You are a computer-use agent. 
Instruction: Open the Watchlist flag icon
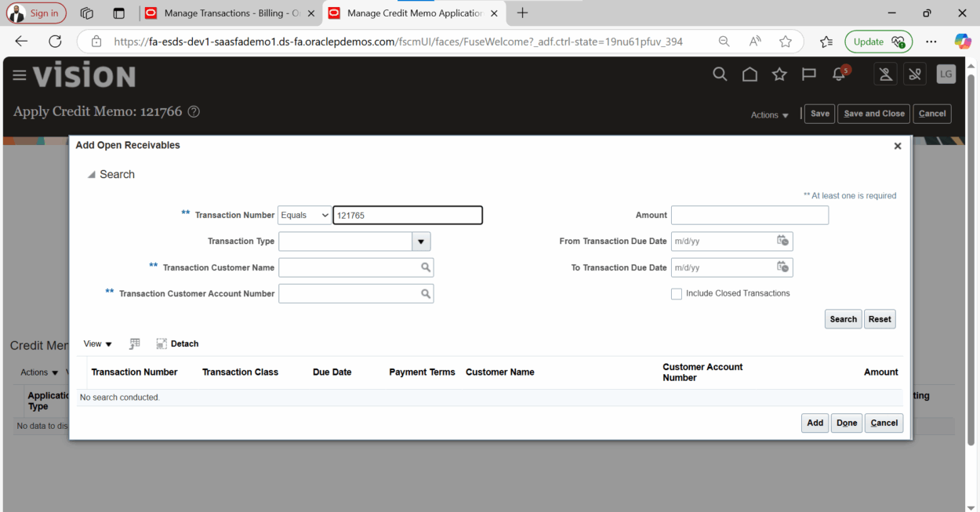(x=808, y=74)
